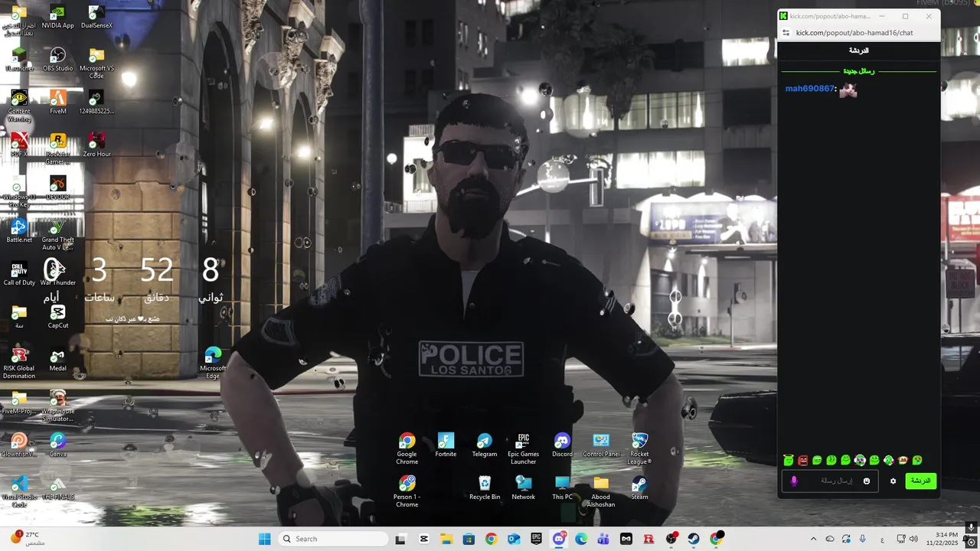Open Battle.net desktop shortcut

(x=19, y=231)
